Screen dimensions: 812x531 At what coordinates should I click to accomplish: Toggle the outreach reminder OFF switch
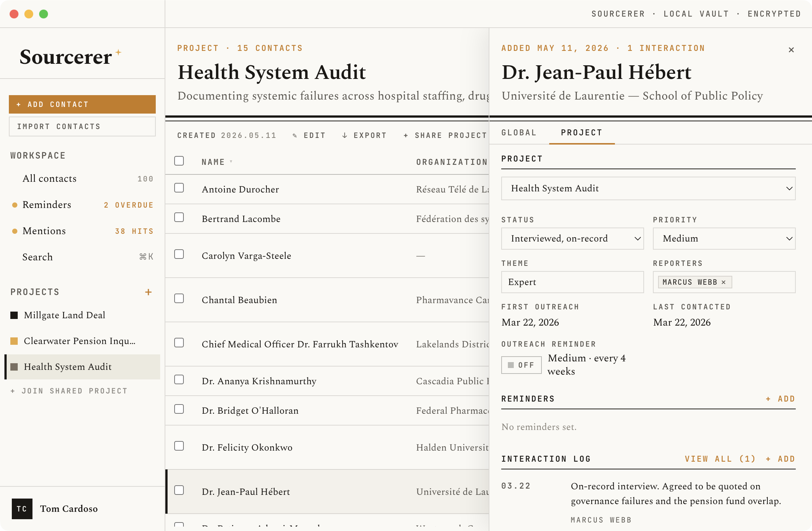[x=521, y=365]
